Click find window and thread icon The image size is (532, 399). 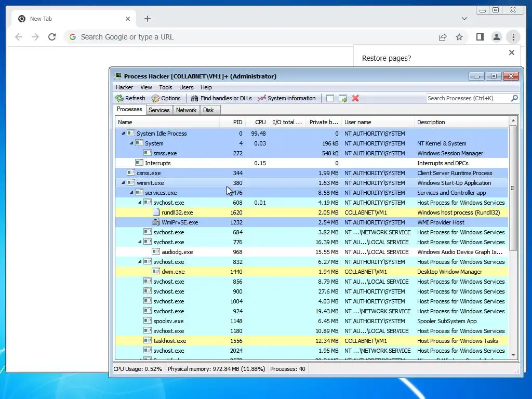[343, 98]
